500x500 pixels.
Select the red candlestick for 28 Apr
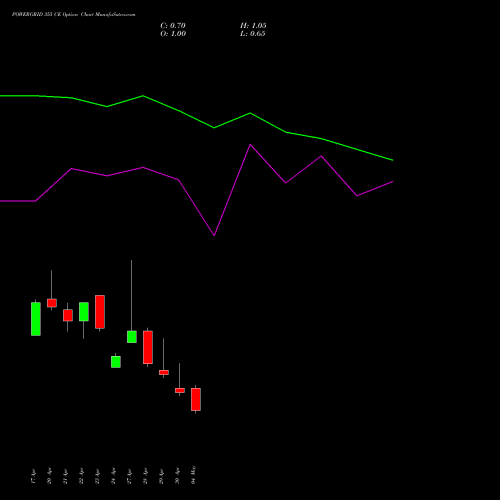tap(148, 347)
